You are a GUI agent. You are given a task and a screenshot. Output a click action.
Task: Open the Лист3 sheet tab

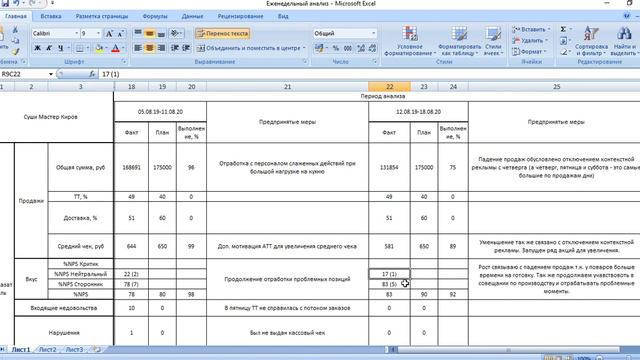coord(75,349)
